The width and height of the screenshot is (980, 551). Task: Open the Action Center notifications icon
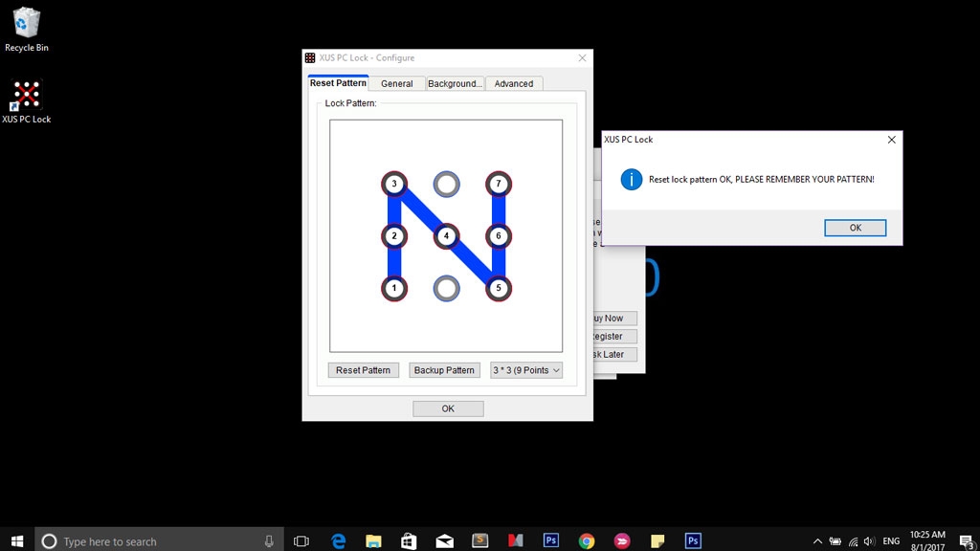[x=967, y=541]
